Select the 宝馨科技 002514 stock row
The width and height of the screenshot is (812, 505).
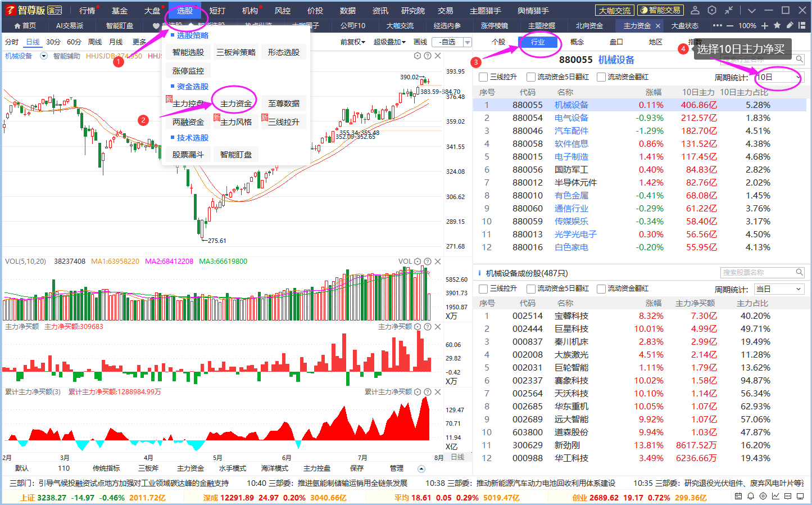[639, 316]
